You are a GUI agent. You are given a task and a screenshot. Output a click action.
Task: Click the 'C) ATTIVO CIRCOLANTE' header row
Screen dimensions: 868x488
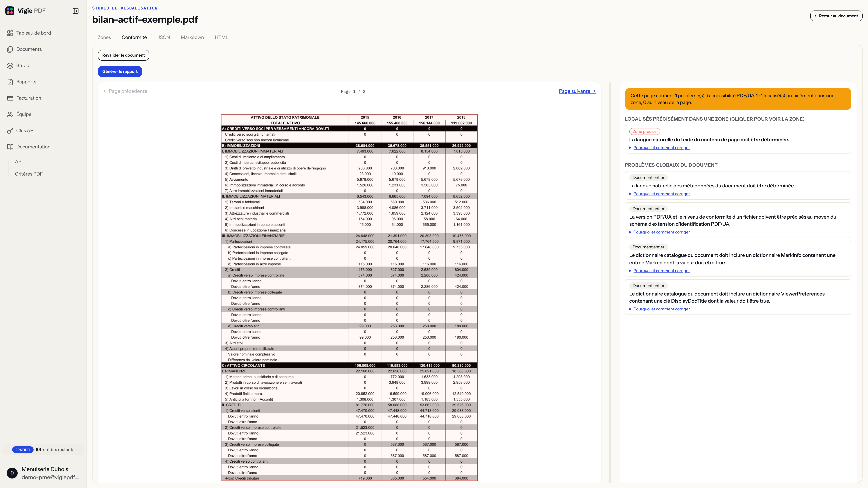click(349, 366)
